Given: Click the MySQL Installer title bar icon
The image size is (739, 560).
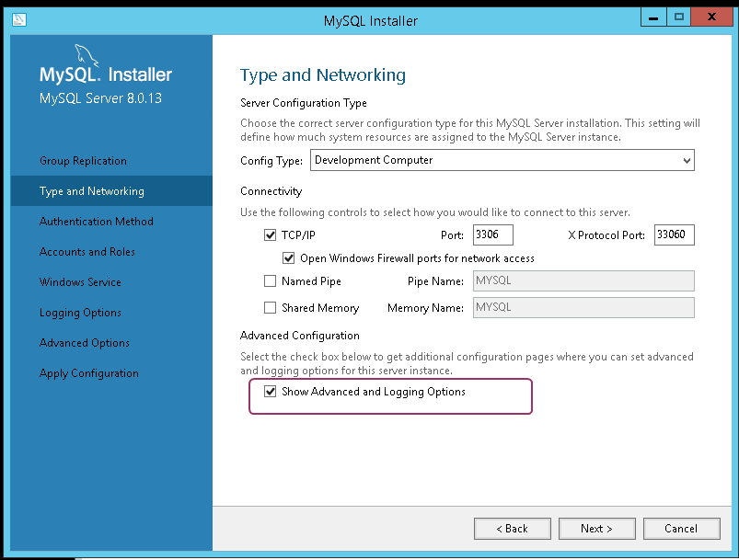Looking at the screenshot, I should tap(18, 20).
